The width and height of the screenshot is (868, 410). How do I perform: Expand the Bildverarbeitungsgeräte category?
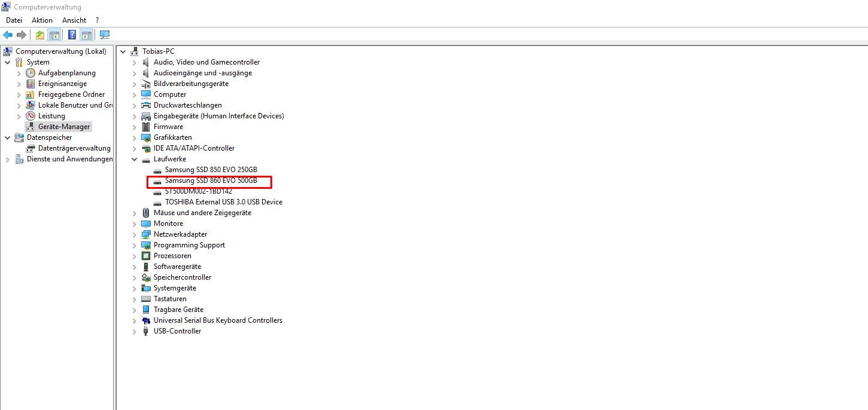(x=135, y=84)
